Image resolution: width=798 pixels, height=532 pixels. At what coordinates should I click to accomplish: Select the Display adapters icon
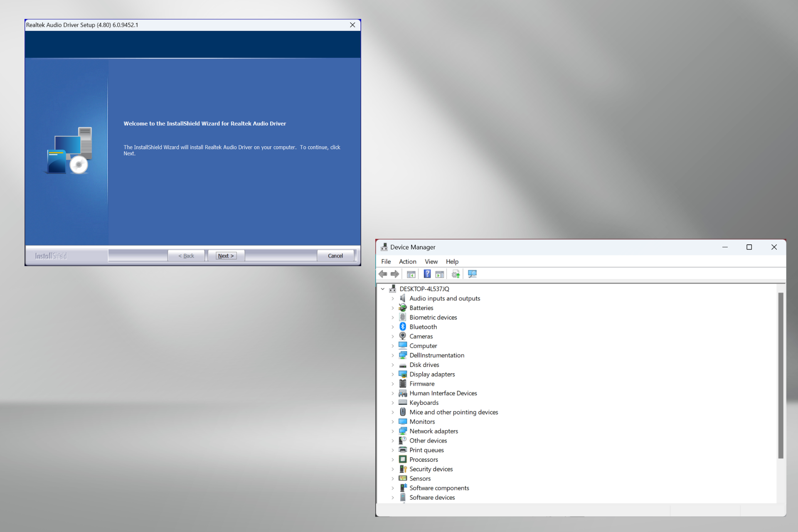(402, 374)
